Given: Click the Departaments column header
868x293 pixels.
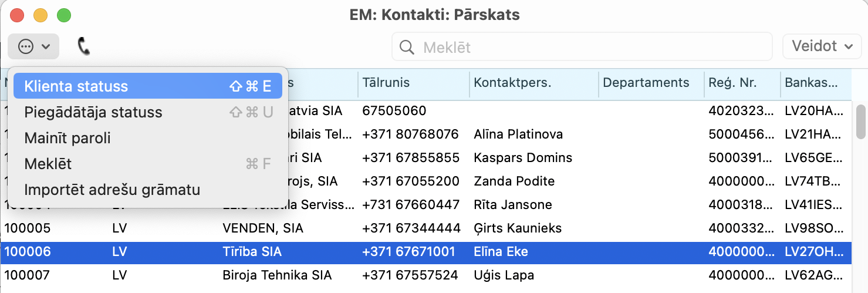Looking at the screenshot, I should [x=646, y=83].
